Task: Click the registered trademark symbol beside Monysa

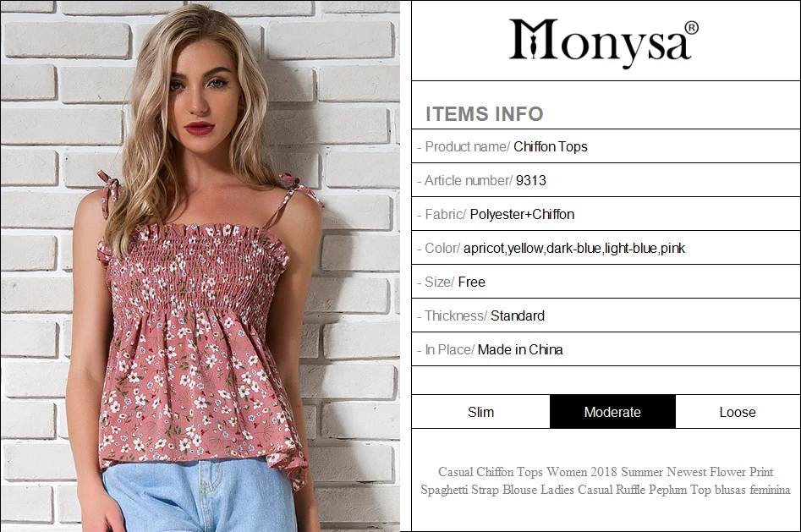Action: point(691,28)
